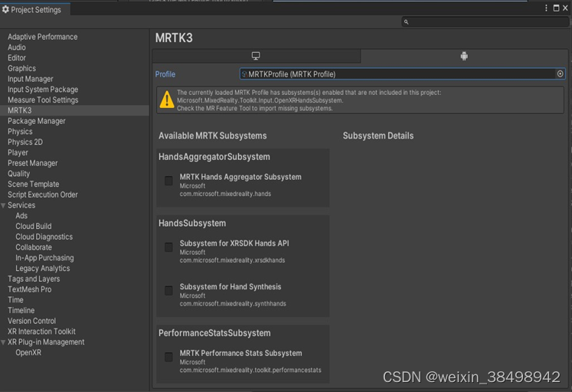Screen dimensions: 572x392
Task: Select XR Plug-in Management category
Action: 46,342
